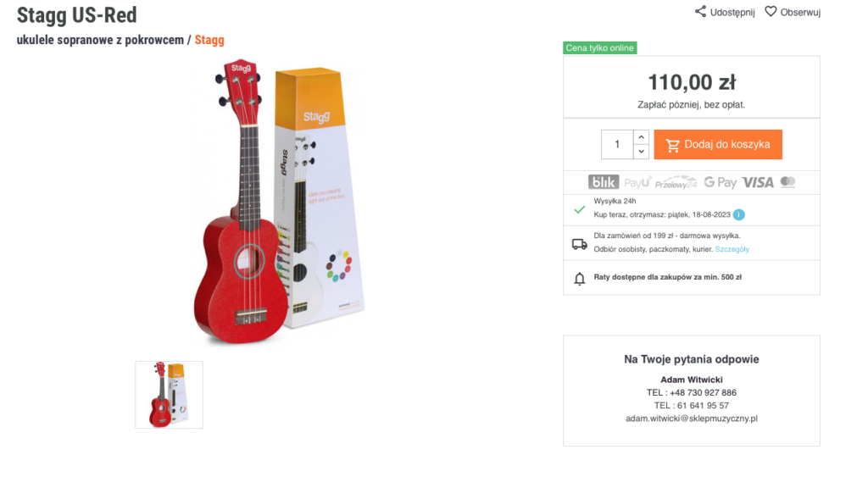
Task: Click the heart icon to watch product
Action: tap(771, 12)
